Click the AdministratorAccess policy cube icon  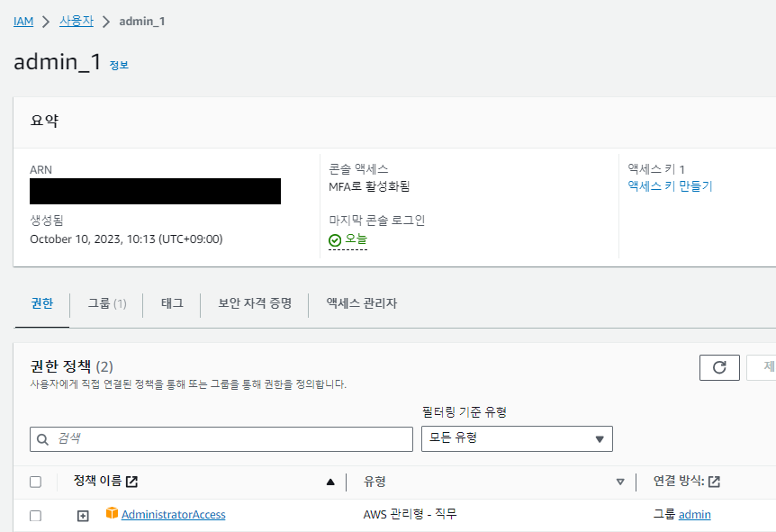coord(112,513)
